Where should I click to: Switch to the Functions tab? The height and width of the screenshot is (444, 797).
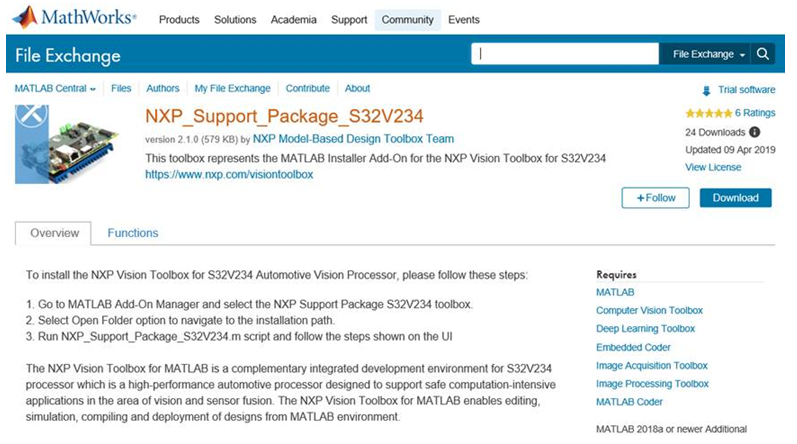tap(133, 233)
